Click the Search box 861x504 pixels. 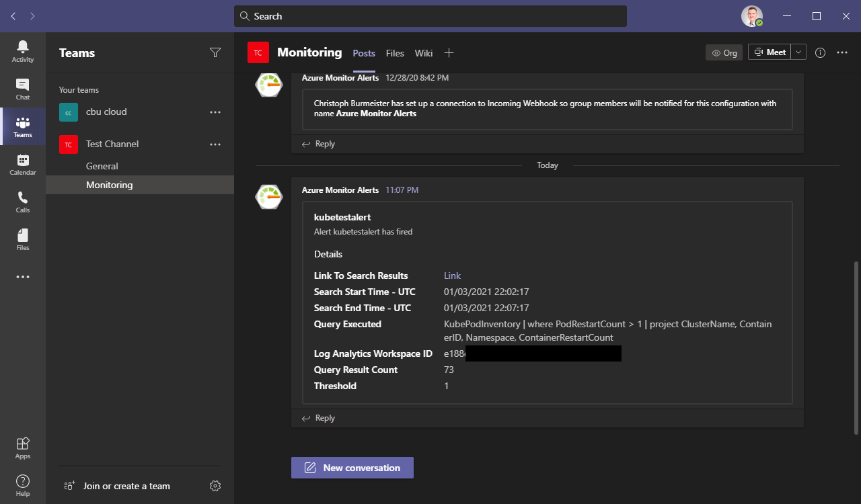tap(430, 16)
